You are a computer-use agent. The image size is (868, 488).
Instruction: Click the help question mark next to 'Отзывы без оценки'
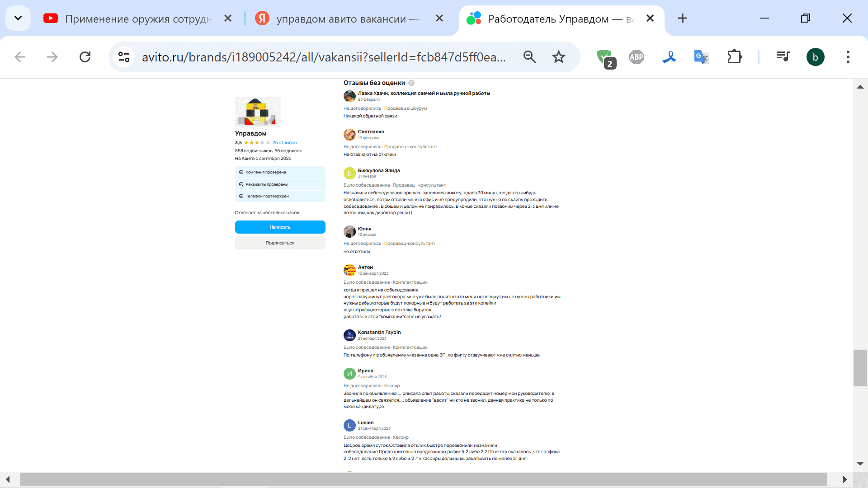[x=411, y=83]
